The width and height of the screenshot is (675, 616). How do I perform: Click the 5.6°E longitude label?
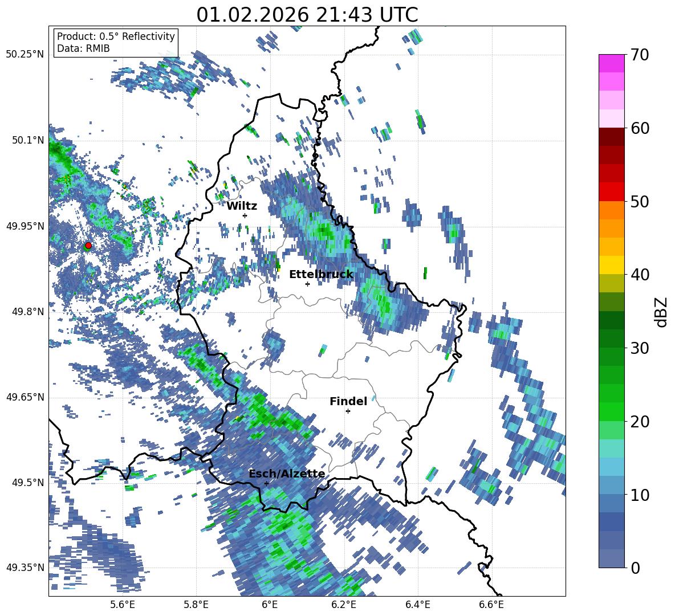click(x=122, y=605)
